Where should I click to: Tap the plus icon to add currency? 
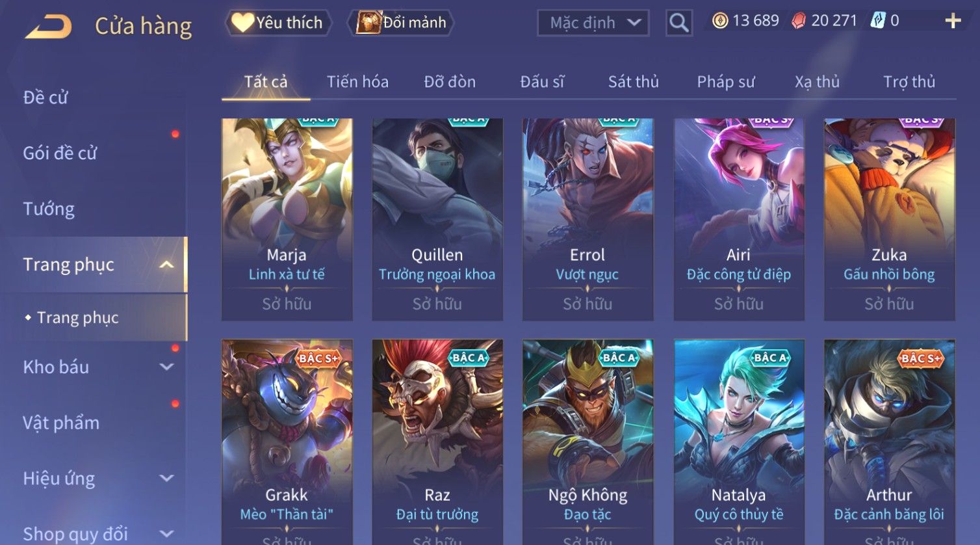[x=953, y=21]
